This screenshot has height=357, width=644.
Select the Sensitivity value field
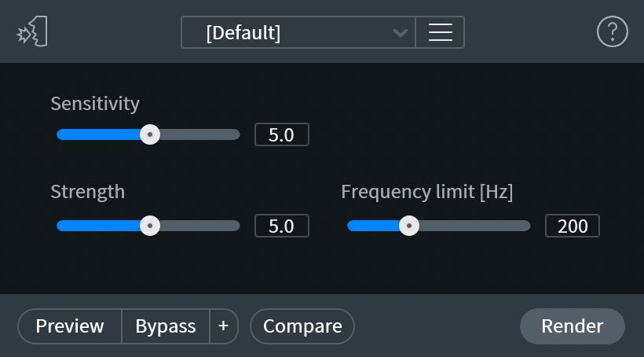(281, 134)
